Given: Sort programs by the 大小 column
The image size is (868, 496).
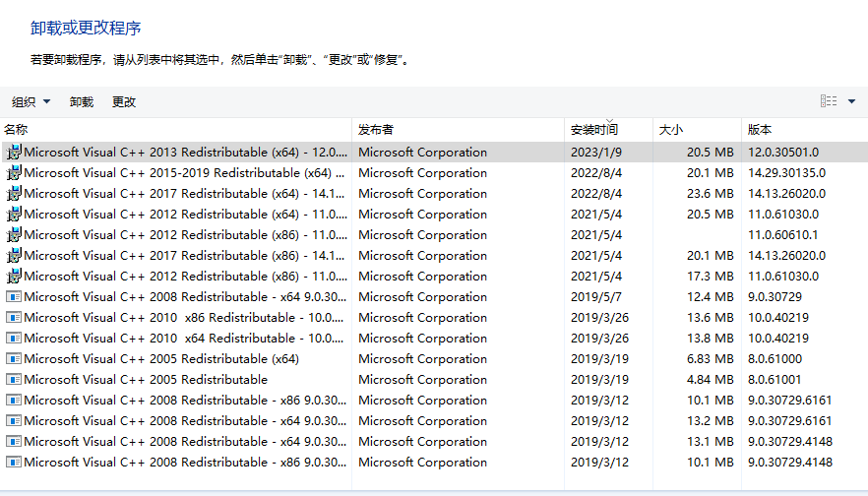Looking at the screenshot, I should coord(698,130).
